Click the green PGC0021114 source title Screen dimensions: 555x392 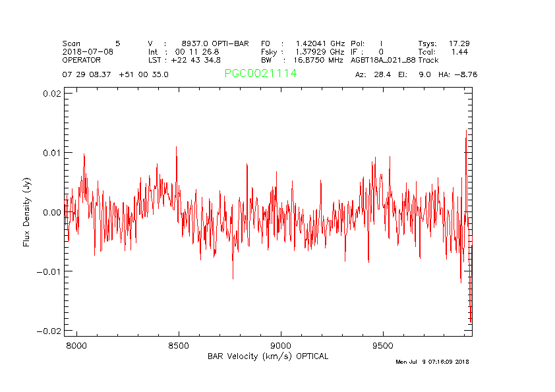(260, 74)
